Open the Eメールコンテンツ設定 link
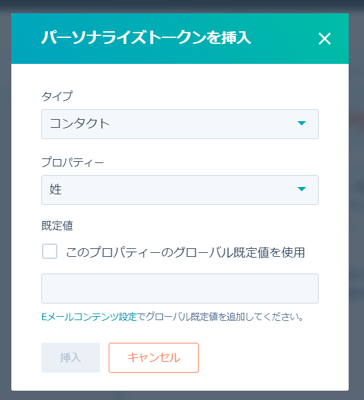364x400 pixels. pos(89,317)
